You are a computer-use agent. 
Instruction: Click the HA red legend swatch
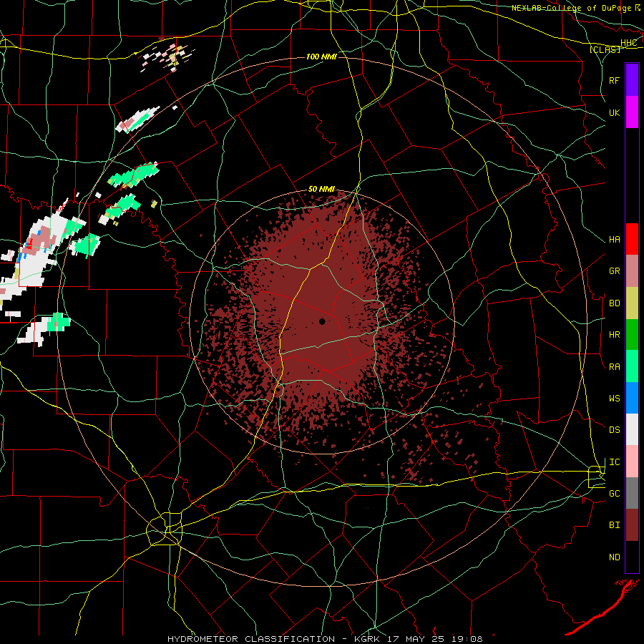point(632,239)
